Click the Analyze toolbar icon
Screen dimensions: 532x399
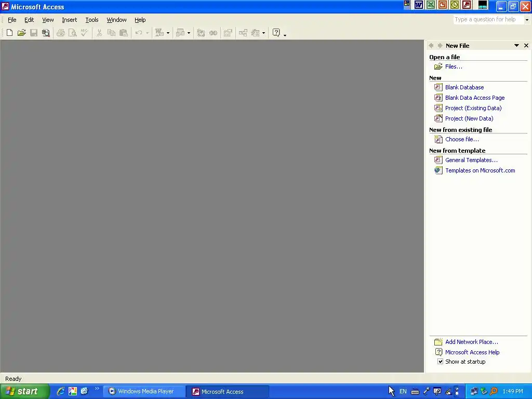tap(180, 33)
